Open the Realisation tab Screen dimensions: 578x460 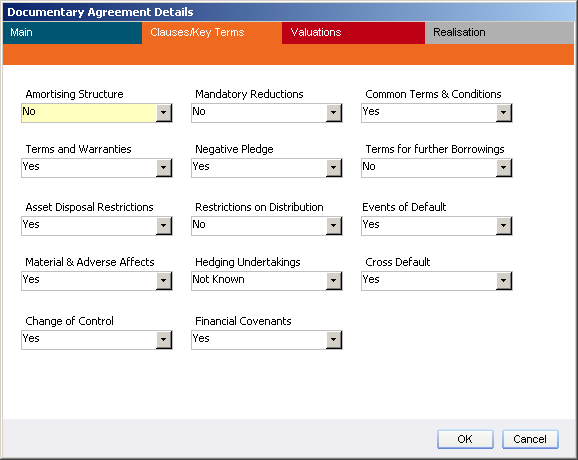click(x=499, y=33)
